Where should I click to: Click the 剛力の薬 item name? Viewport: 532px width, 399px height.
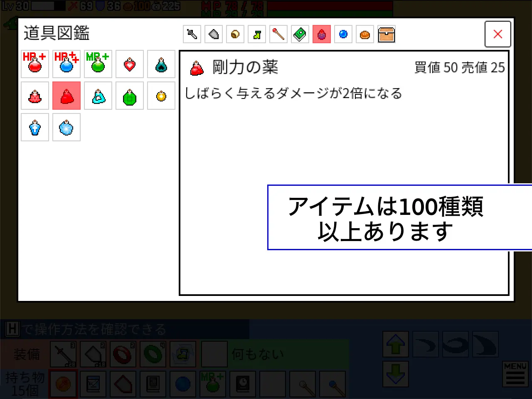coord(245,67)
